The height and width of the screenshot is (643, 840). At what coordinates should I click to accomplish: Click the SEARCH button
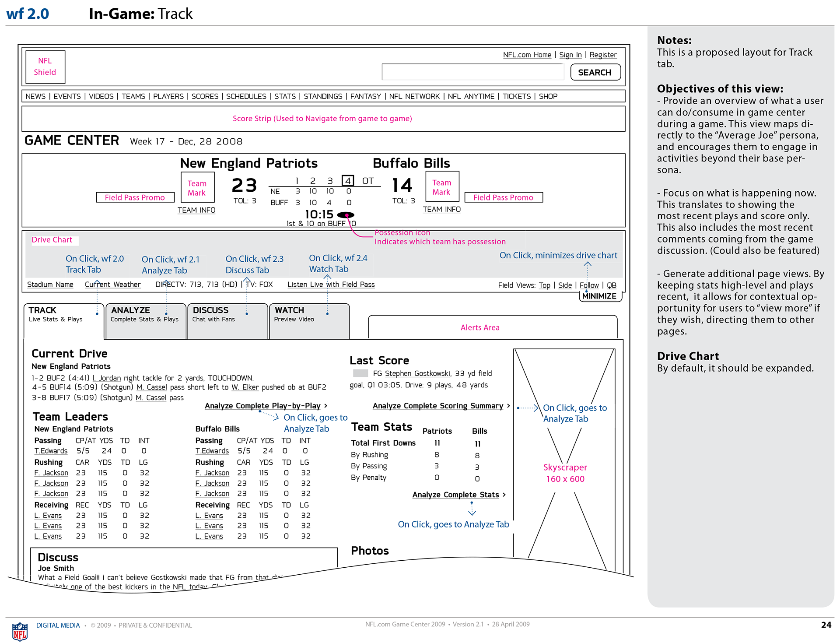pos(595,72)
